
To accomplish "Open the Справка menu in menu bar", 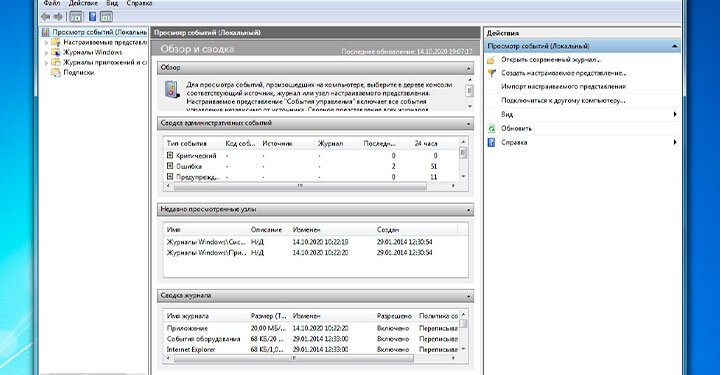I will click(139, 3).
